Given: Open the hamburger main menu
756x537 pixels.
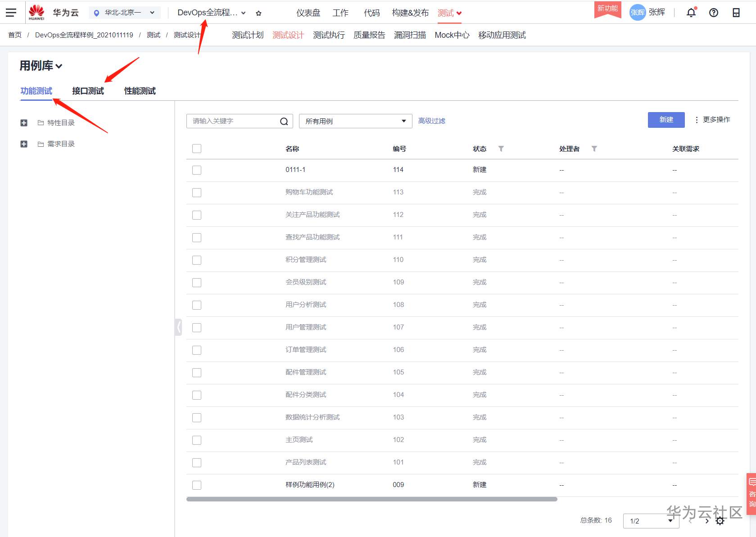Looking at the screenshot, I should click(x=11, y=13).
